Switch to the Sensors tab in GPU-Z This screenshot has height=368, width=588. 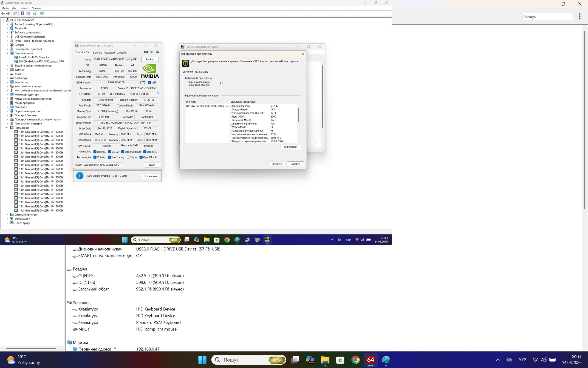tap(97, 53)
